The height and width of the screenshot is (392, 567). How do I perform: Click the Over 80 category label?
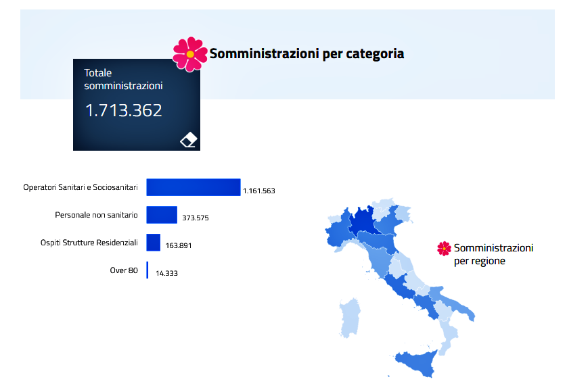pyautogui.click(x=124, y=270)
